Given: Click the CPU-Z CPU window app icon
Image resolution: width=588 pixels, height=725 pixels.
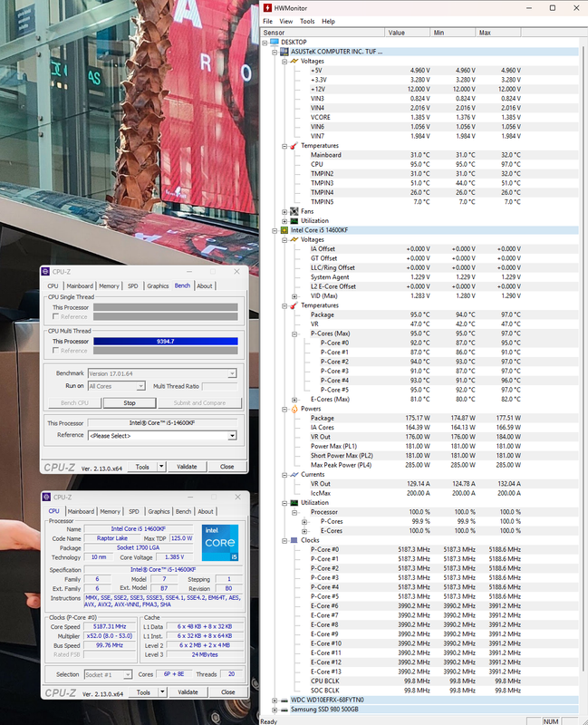Looking at the screenshot, I should tap(47, 497).
